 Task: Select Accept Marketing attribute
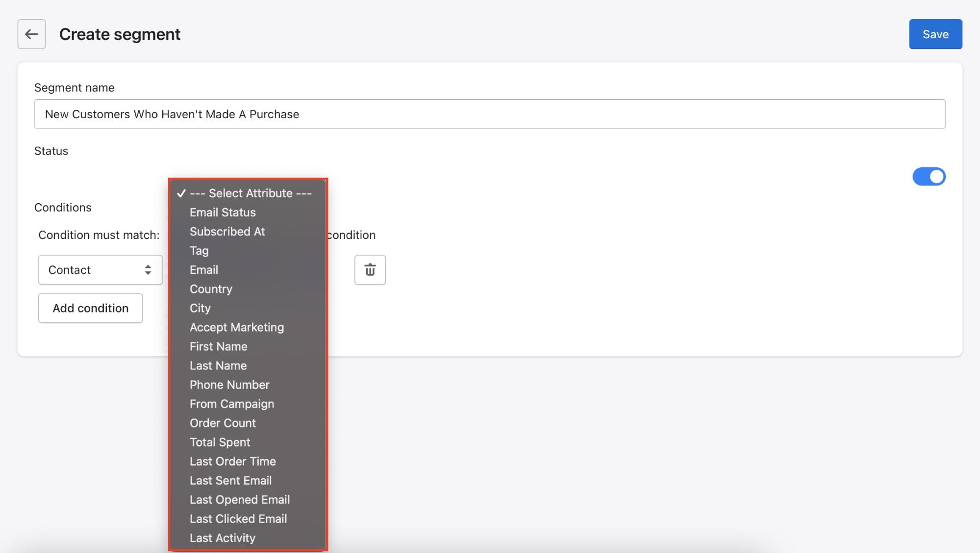[x=248, y=327]
